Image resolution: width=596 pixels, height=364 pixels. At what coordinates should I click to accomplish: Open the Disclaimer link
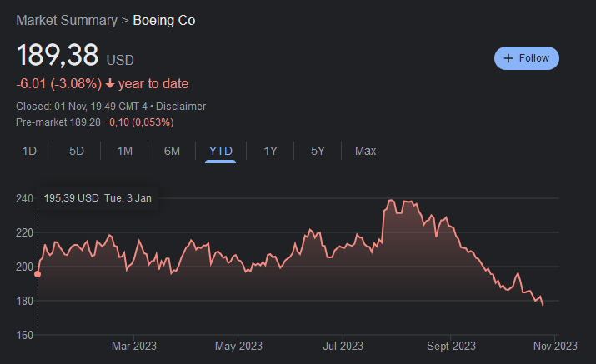click(181, 107)
